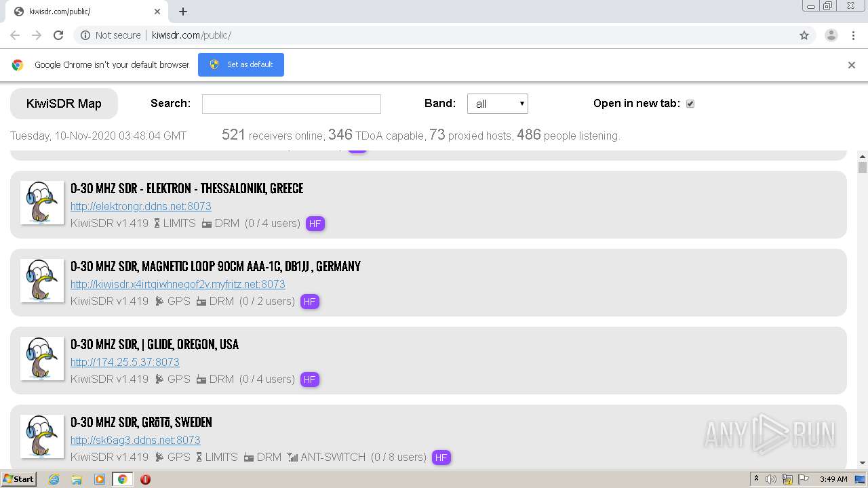
Task: Click kiwi thumbnail for Germany DB1JJ receiver
Action: tap(42, 281)
